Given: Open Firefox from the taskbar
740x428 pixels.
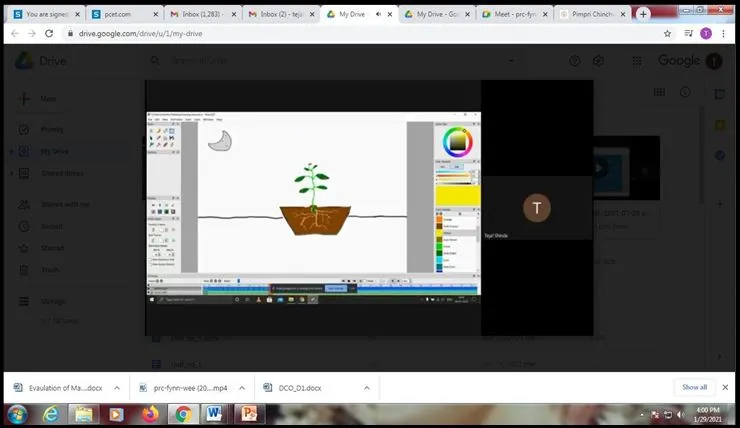Looking at the screenshot, I should point(150,415).
